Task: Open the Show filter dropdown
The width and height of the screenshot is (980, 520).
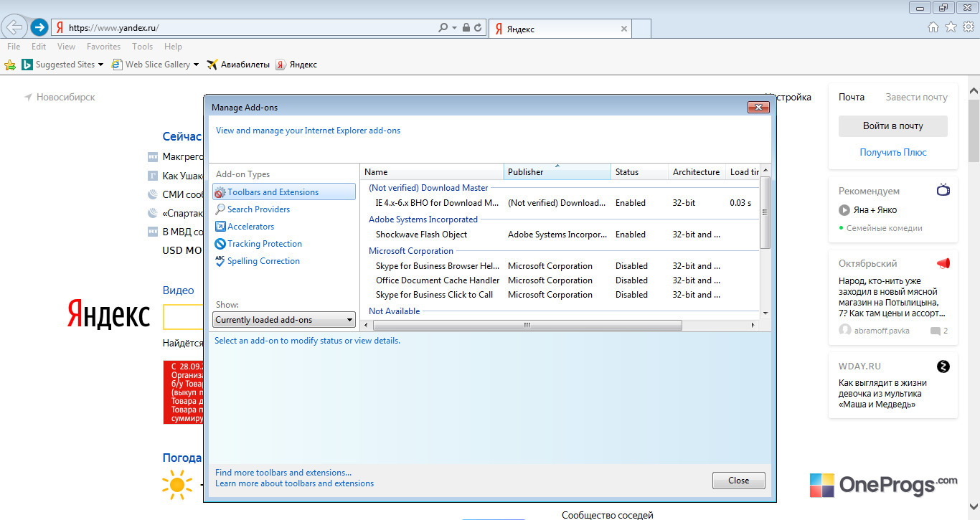Action: pyautogui.click(x=284, y=320)
